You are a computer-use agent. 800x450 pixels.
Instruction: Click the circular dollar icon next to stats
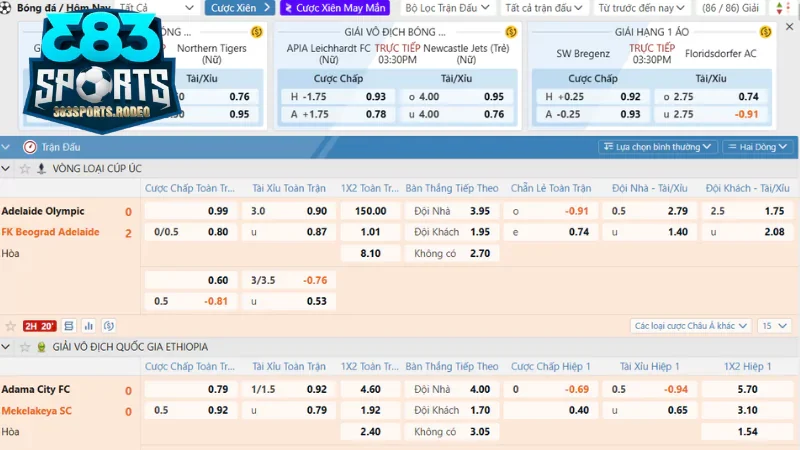[108, 326]
